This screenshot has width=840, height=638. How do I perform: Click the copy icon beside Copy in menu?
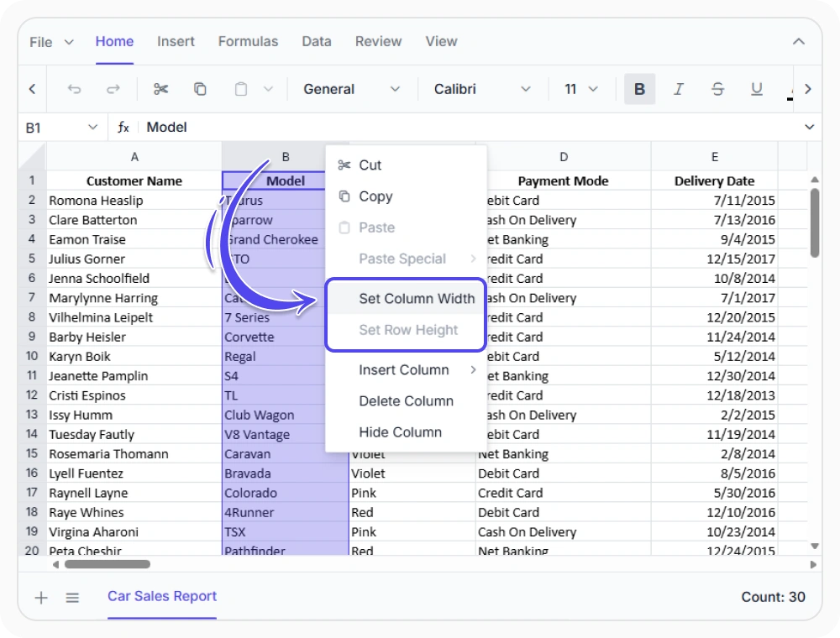pyautogui.click(x=344, y=196)
